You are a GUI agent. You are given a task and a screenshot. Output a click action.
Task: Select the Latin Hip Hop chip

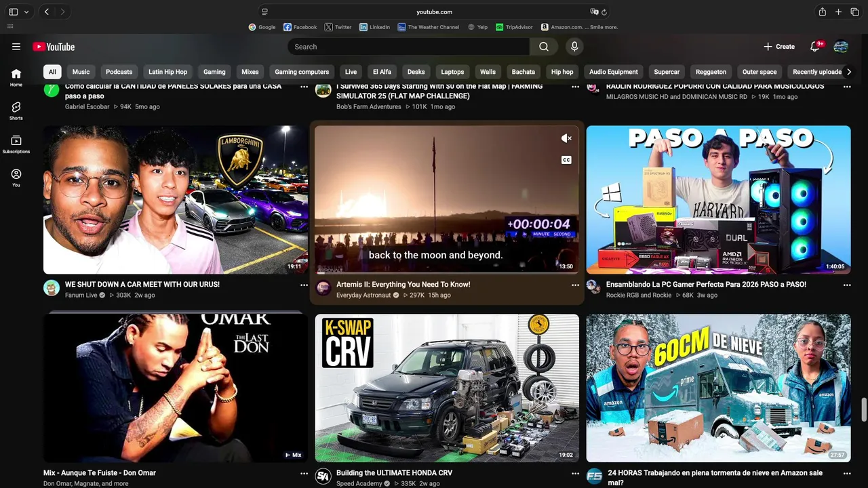[x=168, y=72]
